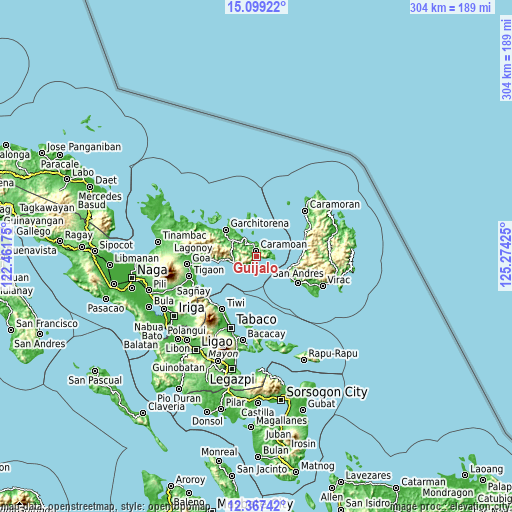Click the Pasacao town marker
512x512 pixels.
106,299
